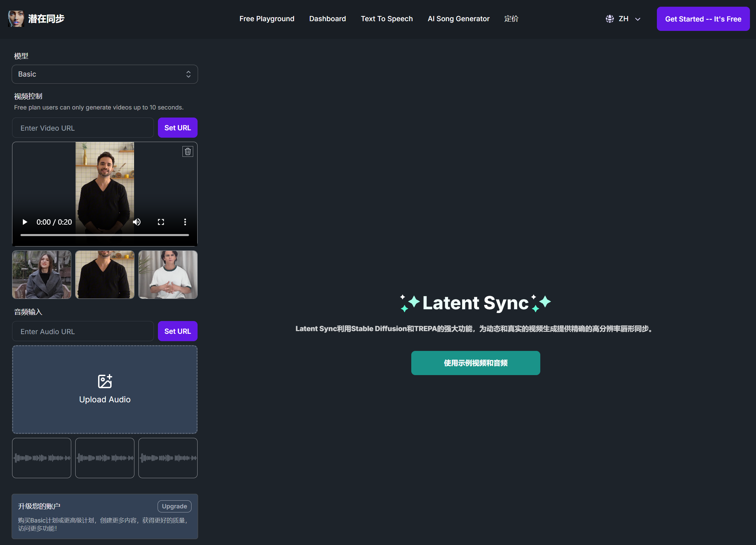Select the first sample audio waveform
The height and width of the screenshot is (545, 756).
[42, 458]
